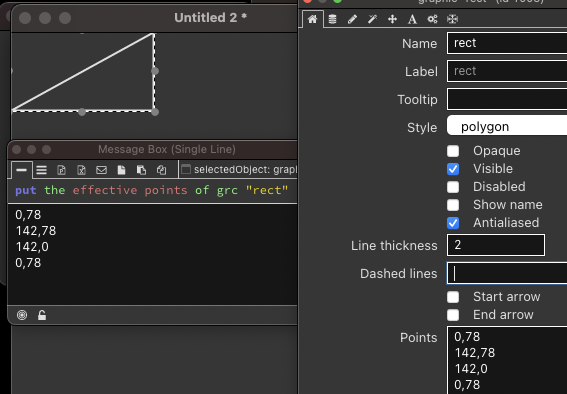Open the Position cross-arrows tab
The image size is (567, 394).
point(392,19)
